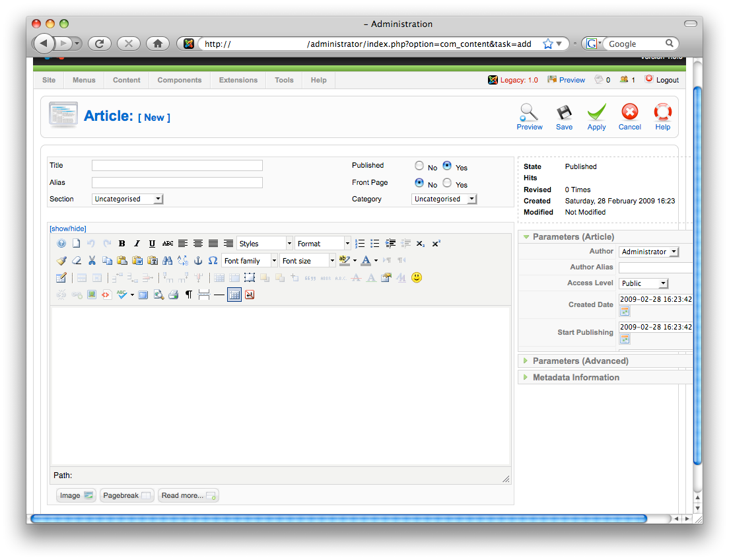Insert a bulleted list
729x560 pixels.
374,243
